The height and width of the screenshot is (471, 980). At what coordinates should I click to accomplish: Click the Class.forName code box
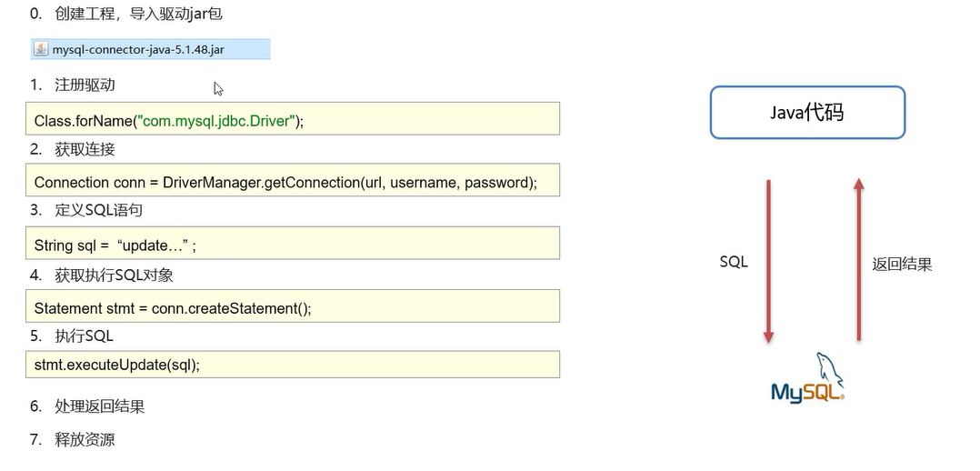pyautogui.click(x=293, y=118)
